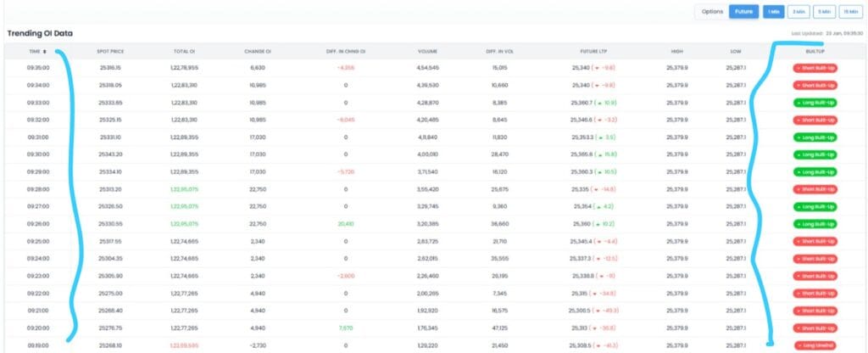Click the Volume column header
Viewport: 868px width, 353px height.
tap(427, 52)
